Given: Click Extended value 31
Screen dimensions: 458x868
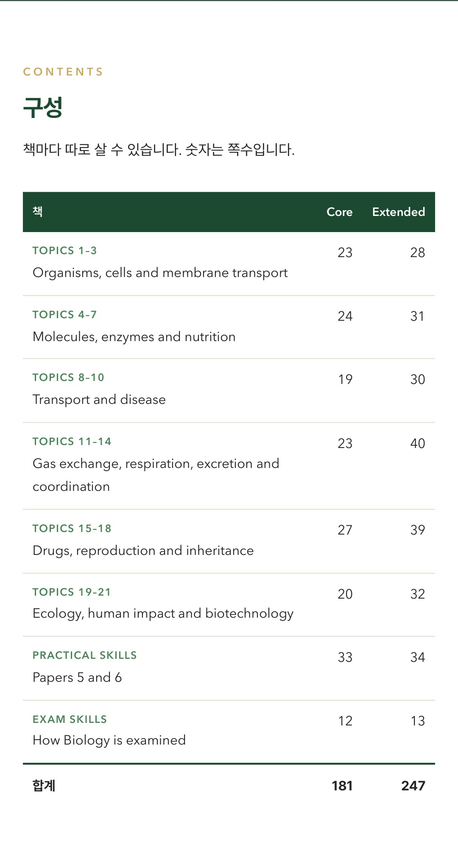Looking at the screenshot, I should point(418,316).
